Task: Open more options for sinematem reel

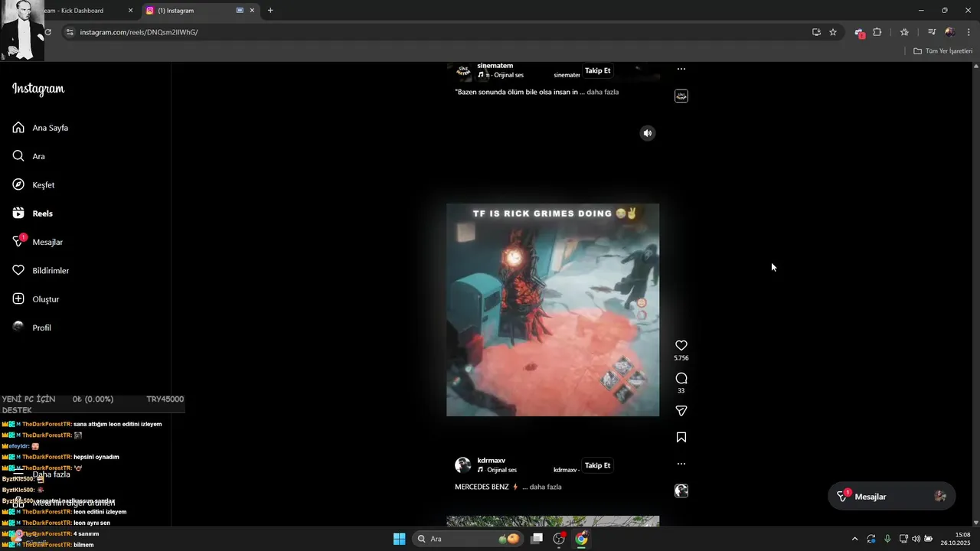Action: pos(681,69)
